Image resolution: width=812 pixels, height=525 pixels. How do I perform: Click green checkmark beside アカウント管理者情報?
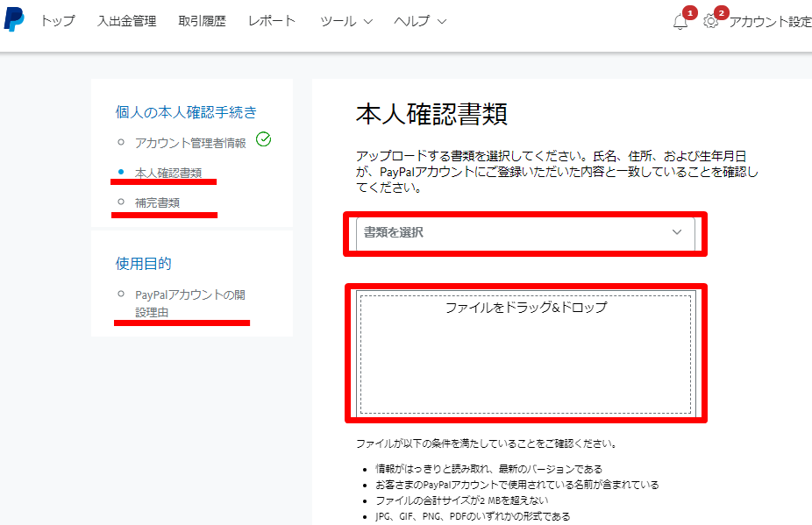click(264, 139)
